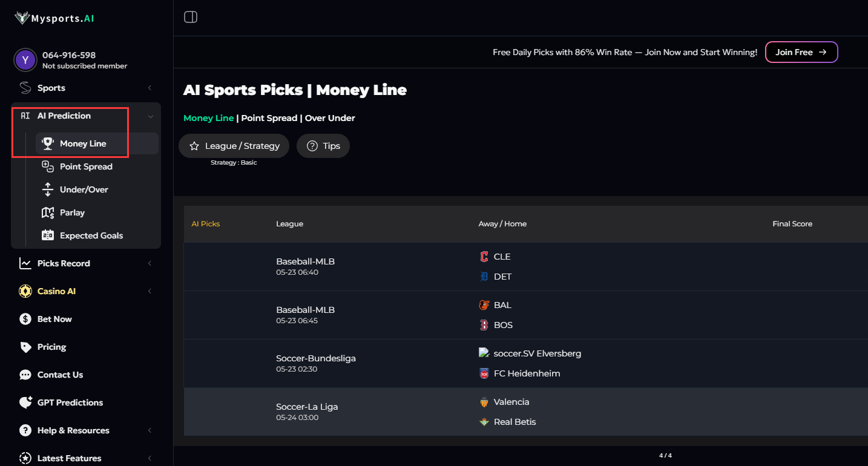Click the Under/Over arrows icon
This screenshot has height=466, width=868.
tap(48, 189)
